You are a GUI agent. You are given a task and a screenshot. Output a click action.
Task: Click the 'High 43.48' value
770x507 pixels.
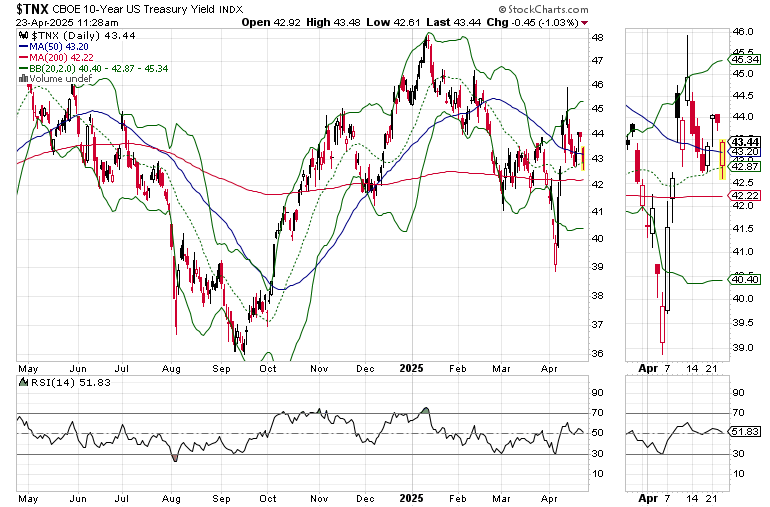point(333,23)
